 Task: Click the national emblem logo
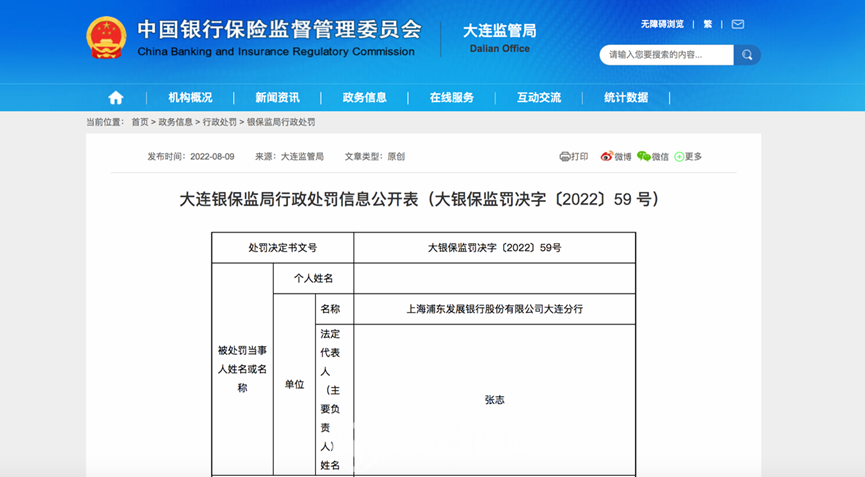coord(106,37)
